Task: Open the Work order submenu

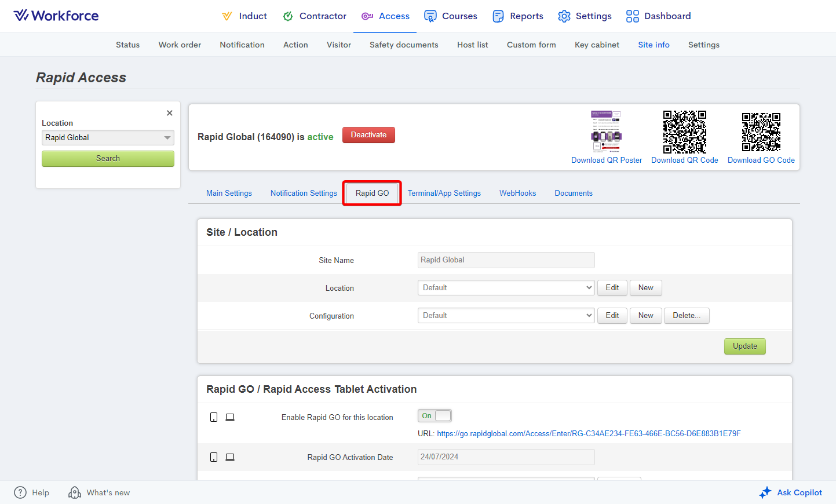Action: [x=180, y=45]
